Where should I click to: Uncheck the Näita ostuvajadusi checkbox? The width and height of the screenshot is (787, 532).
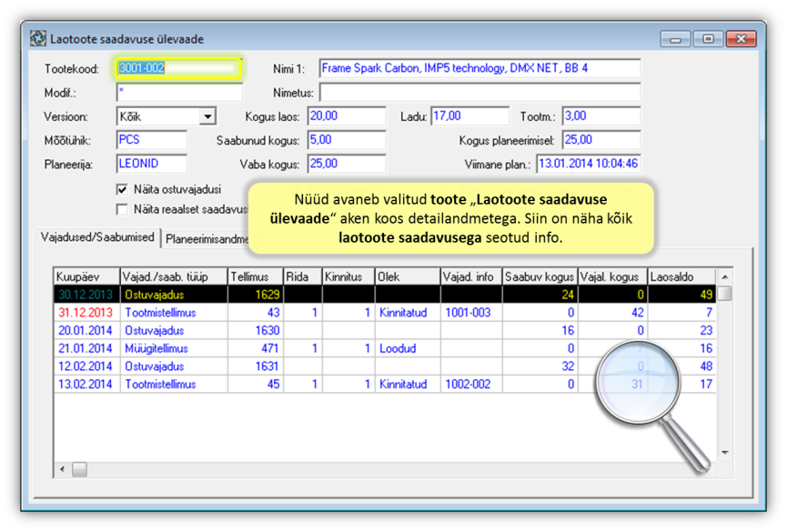click(x=122, y=190)
